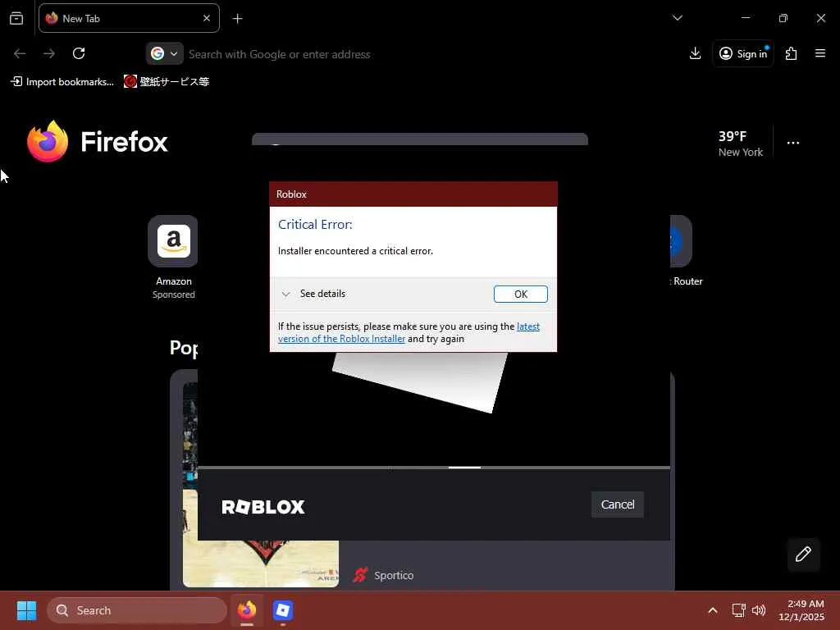Open the Amazon sponsored shortcut

point(173,258)
